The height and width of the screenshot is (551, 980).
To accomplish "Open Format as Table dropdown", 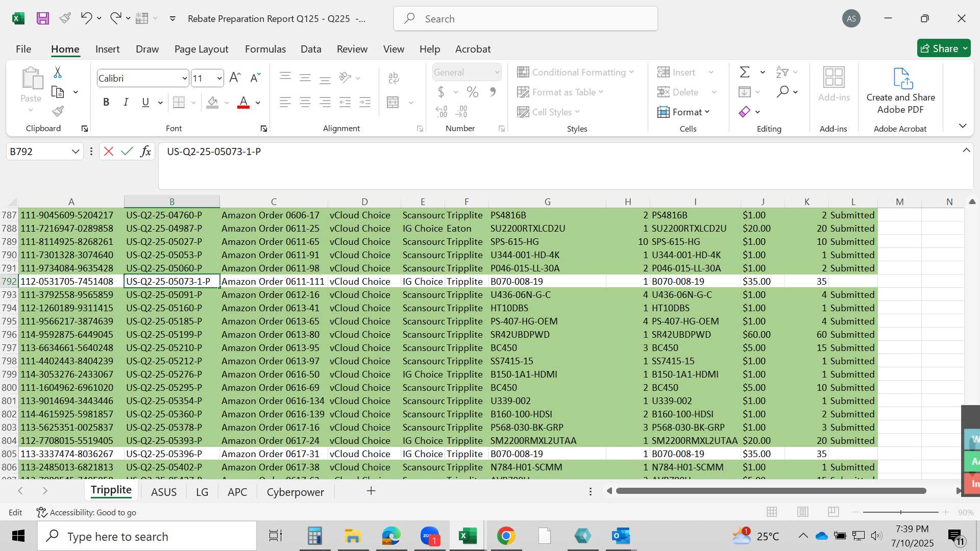I will pos(560,92).
